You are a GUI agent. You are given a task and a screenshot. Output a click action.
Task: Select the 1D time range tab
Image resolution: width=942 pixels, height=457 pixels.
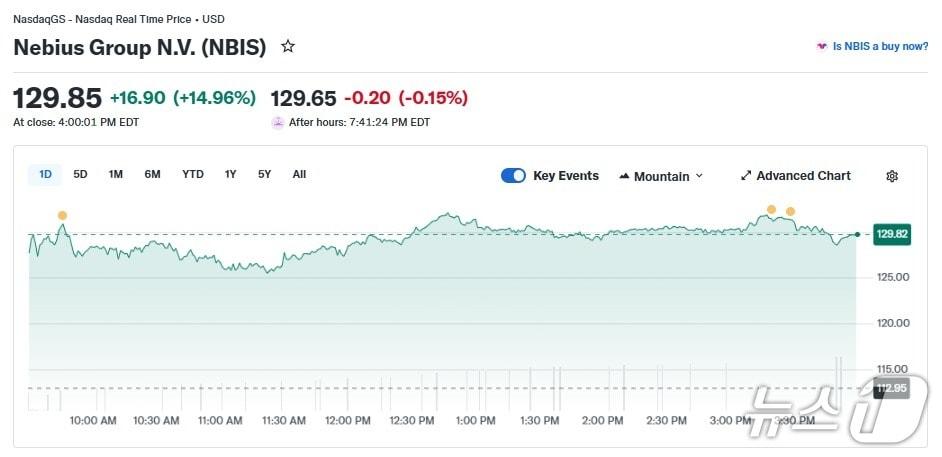tap(45, 175)
